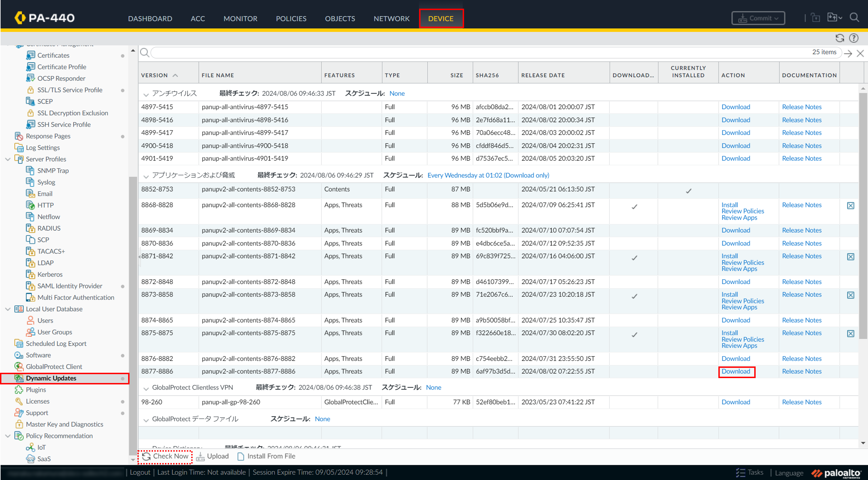
Task: Collapse the Policy Recommendation node
Action: click(x=8, y=436)
